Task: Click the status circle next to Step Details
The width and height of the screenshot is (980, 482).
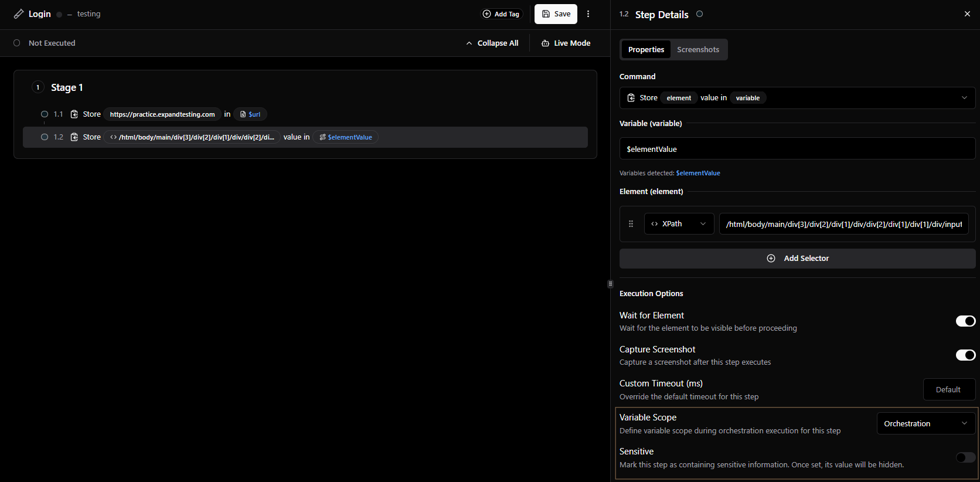Action: [x=699, y=14]
